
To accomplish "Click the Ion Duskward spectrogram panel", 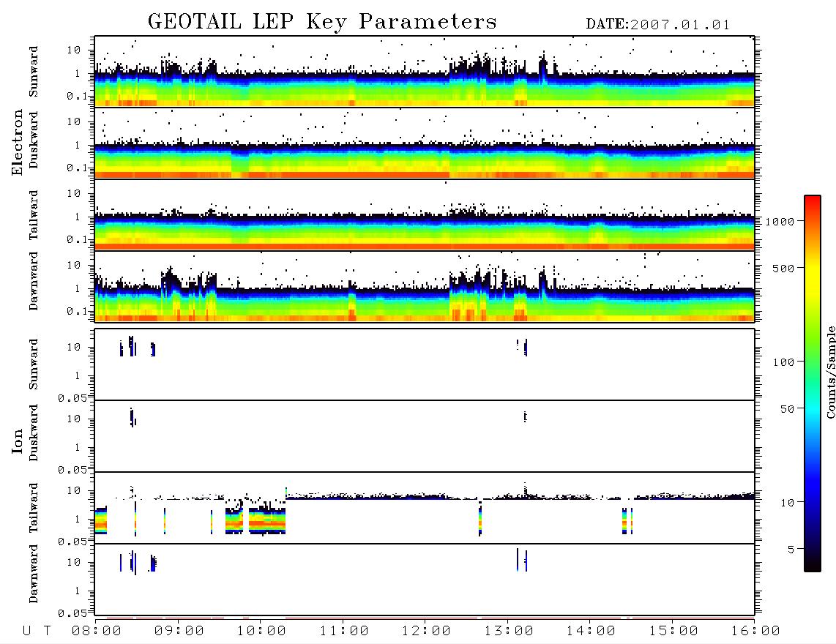I will [425, 436].
